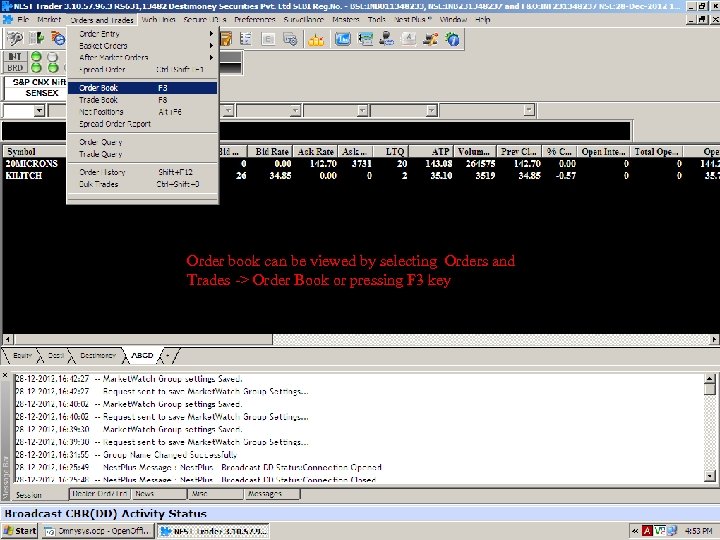Click the Symbol column header
This screenshot has height=540, width=720.
pos(35,152)
